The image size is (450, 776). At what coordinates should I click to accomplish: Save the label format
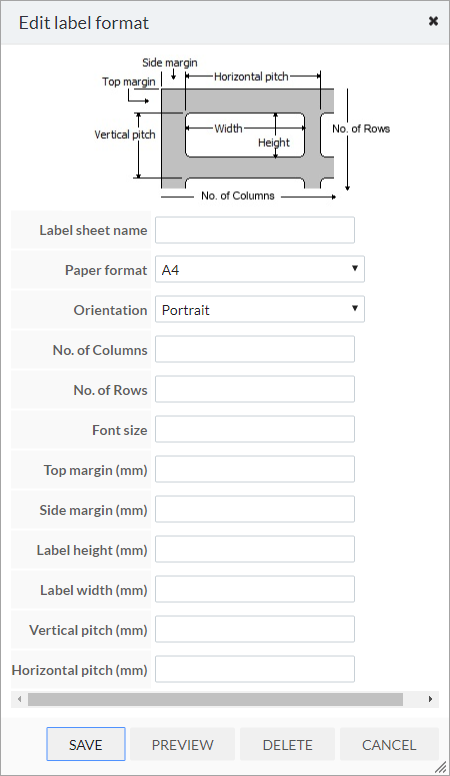pyautogui.click(x=86, y=744)
